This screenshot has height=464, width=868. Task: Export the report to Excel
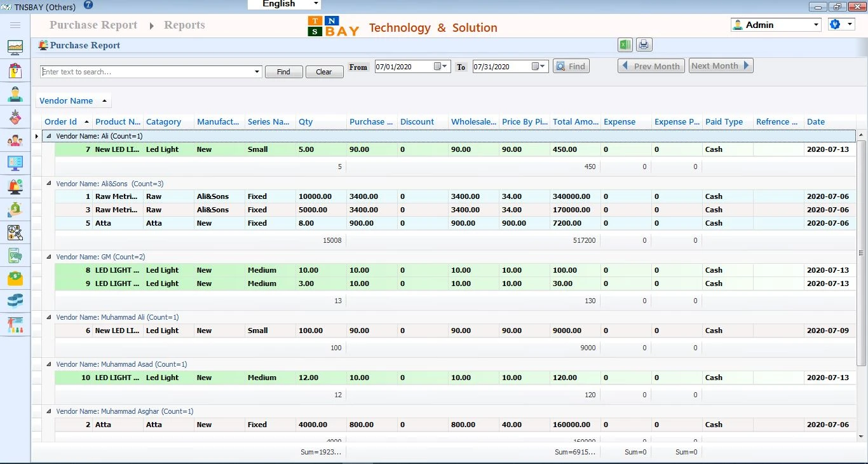[x=625, y=44]
